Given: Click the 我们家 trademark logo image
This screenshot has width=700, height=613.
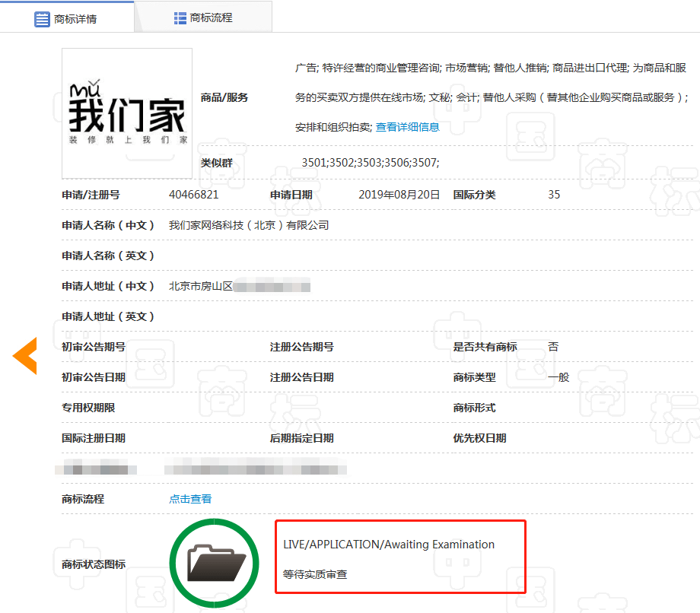Looking at the screenshot, I should coord(127,113).
